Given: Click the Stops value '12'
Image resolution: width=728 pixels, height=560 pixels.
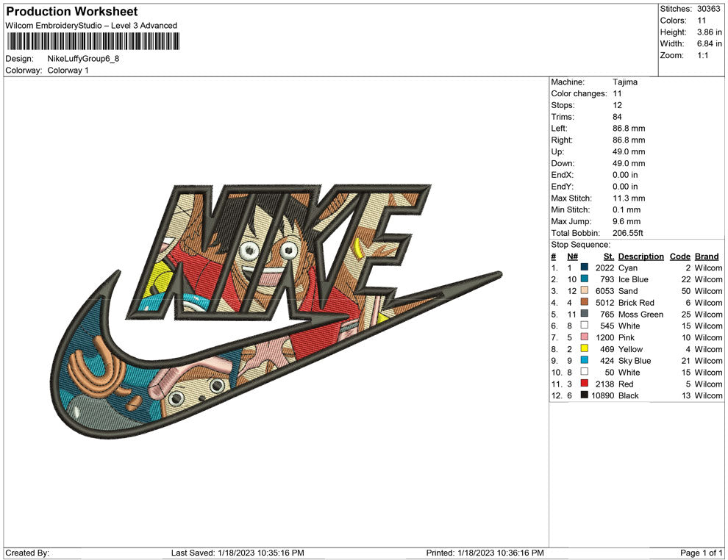Looking at the screenshot, I should pos(617,105).
